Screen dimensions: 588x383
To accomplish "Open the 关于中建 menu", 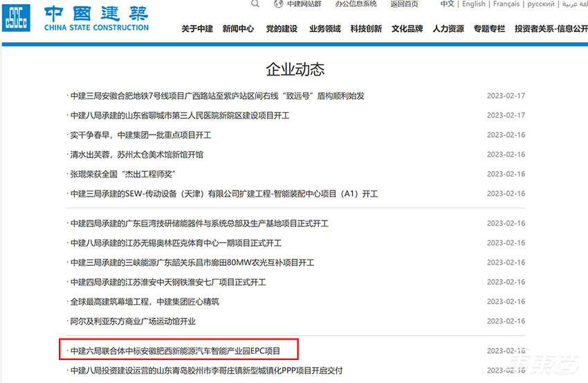I will coord(197,28).
